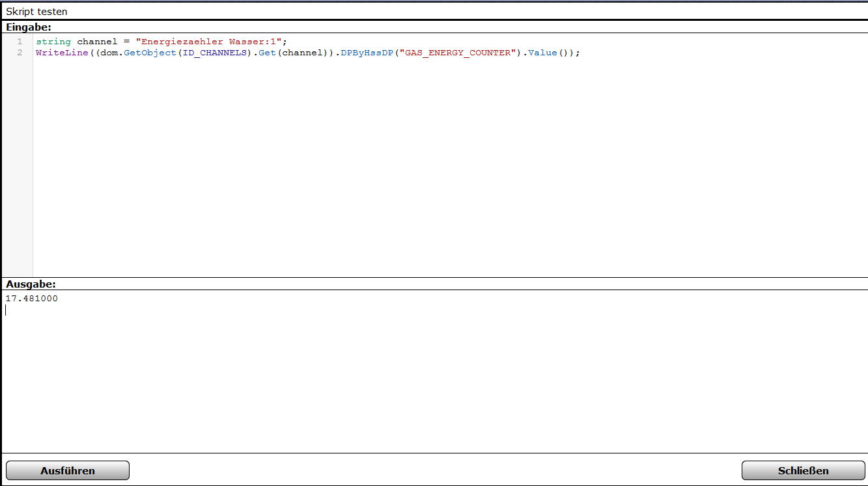Click inside the Ausgabe output area
Screen dimensions: 868x486
(434, 371)
